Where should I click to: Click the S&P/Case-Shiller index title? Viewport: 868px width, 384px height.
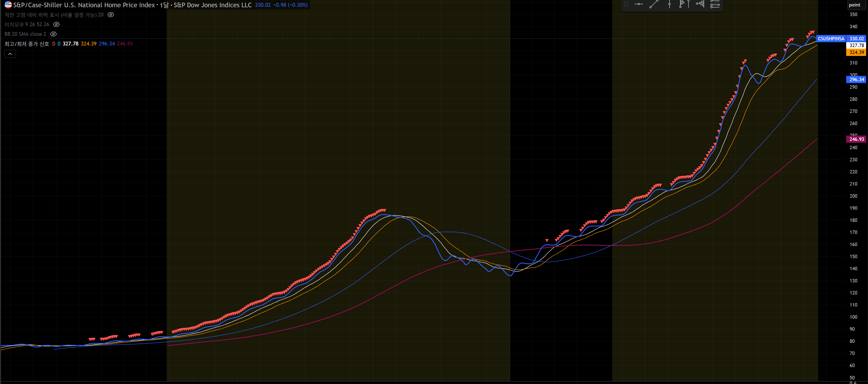click(84, 5)
